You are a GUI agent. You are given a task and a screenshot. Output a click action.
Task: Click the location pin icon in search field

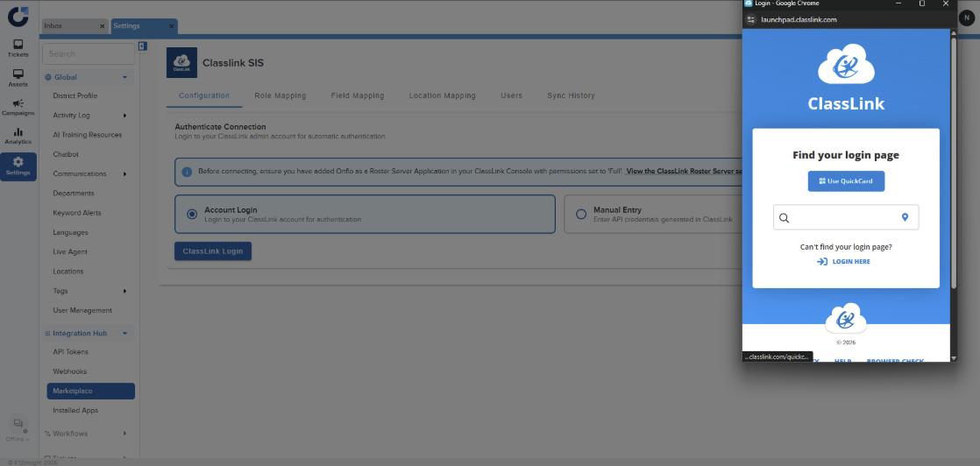(905, 218)
